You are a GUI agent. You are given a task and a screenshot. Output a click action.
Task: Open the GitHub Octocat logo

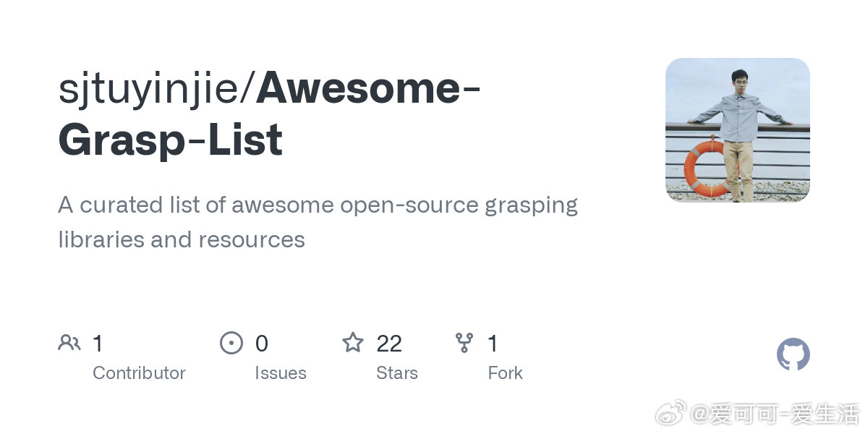tap(793, 354)
